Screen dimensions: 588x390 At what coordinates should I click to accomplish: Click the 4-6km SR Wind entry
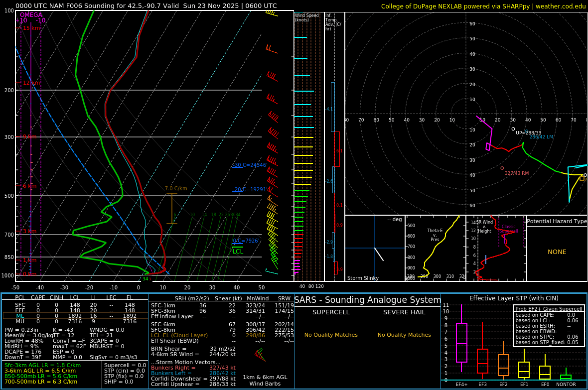click(x=193, y=354)
